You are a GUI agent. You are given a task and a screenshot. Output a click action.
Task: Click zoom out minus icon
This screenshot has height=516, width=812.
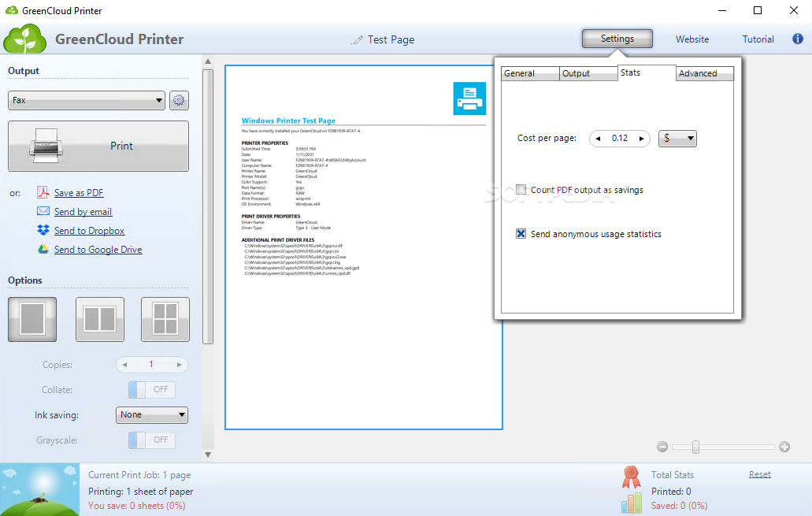(x=662, y=447)
